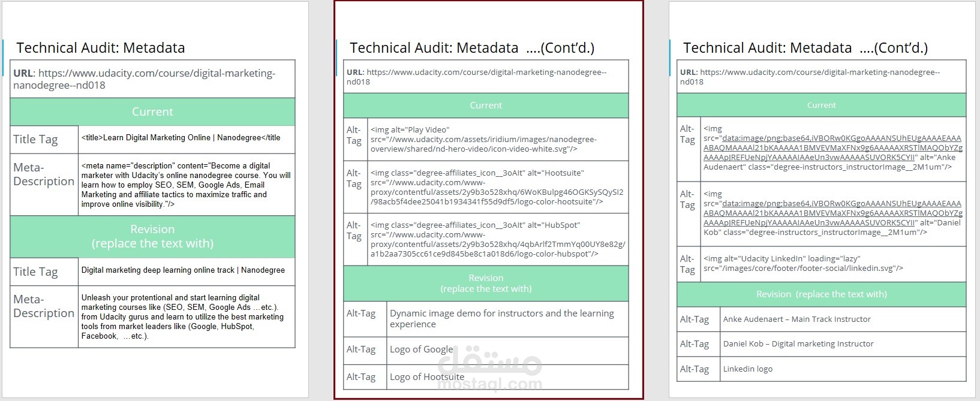Image resolution: width=980 pixels, height=401 pixels.
Task: Click Cont'd. heading above the "Play Video" table
Action: pyautogui.click(x=472, y=48)
